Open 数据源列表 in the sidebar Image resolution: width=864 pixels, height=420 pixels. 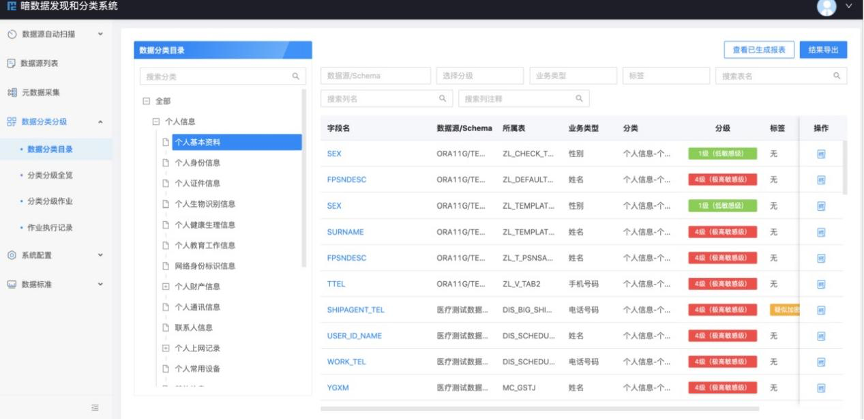click(40, 63)
